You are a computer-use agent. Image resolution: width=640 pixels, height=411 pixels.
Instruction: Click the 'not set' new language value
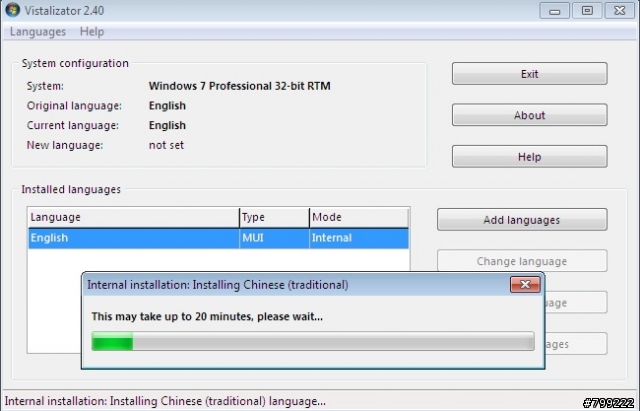click(x=166, y=145)
